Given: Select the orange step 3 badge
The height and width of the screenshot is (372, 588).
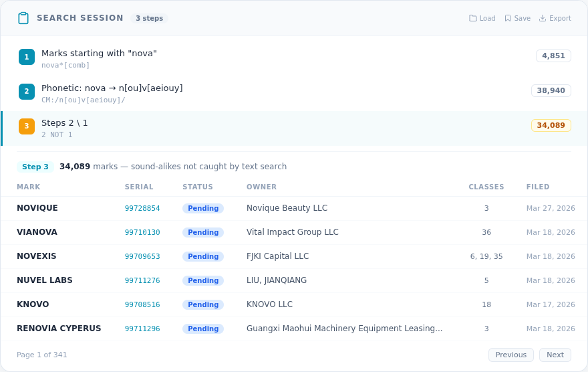Looking at the screenshot, I should (x=27, y=126).
